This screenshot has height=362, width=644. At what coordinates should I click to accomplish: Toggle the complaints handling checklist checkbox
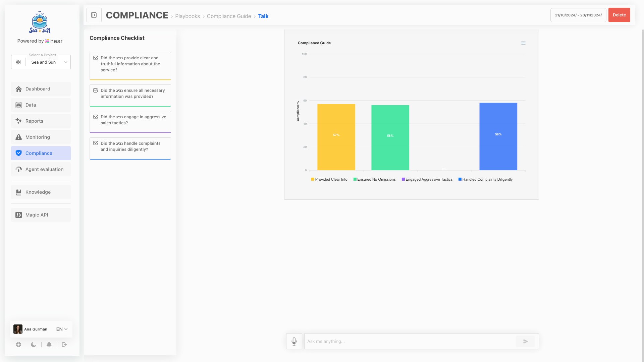point(95,143)
